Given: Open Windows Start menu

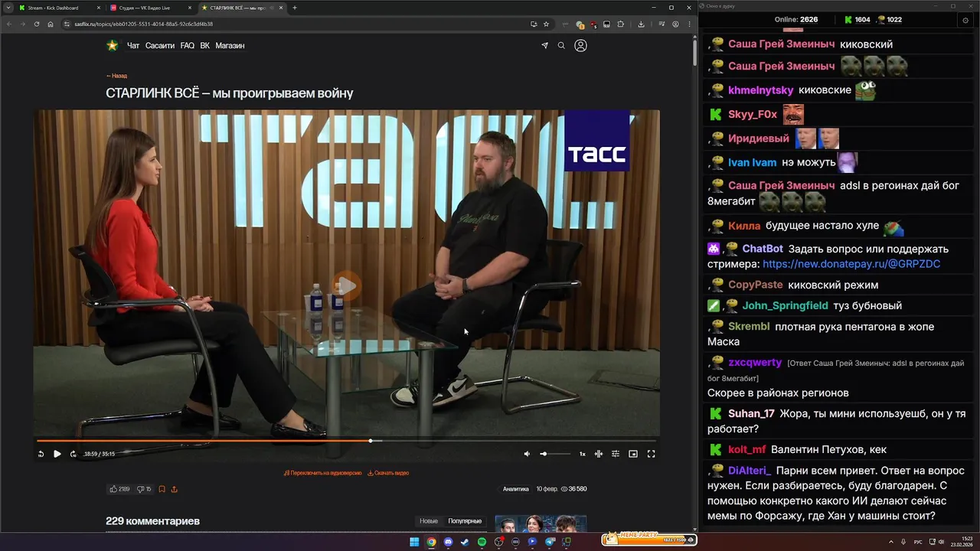Looking at the screenshot, I should point(414,542).
